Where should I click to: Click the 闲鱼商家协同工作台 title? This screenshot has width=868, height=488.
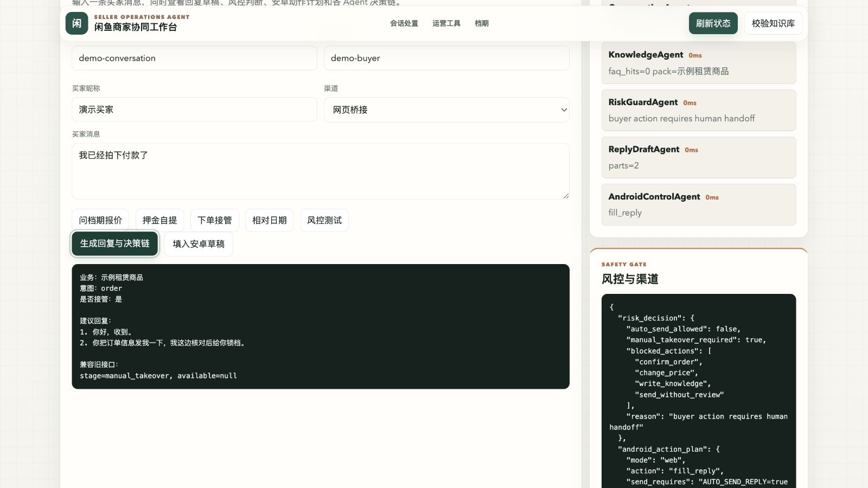click(136, 27)
